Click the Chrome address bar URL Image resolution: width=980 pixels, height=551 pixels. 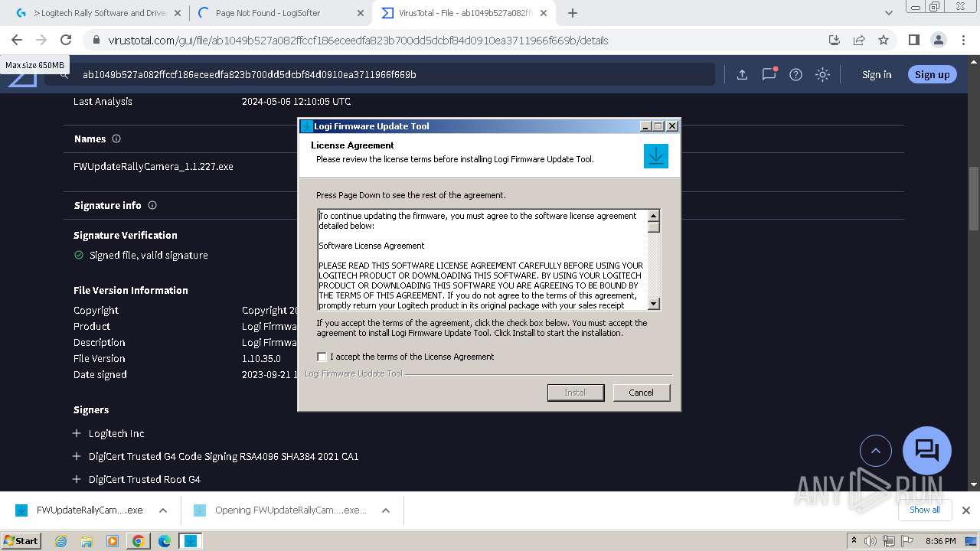click(358, 41)
